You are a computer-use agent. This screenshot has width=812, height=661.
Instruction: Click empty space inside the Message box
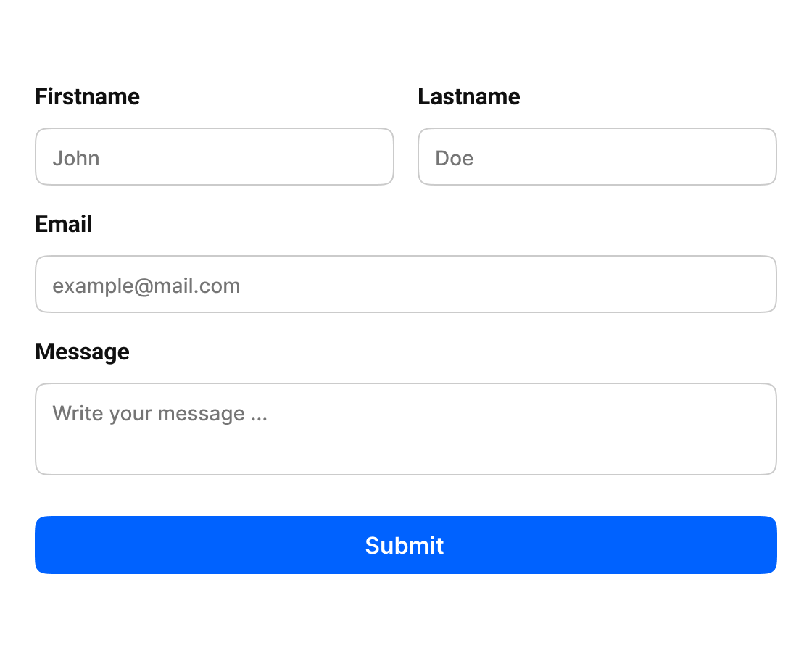click(x=518, y=445)
